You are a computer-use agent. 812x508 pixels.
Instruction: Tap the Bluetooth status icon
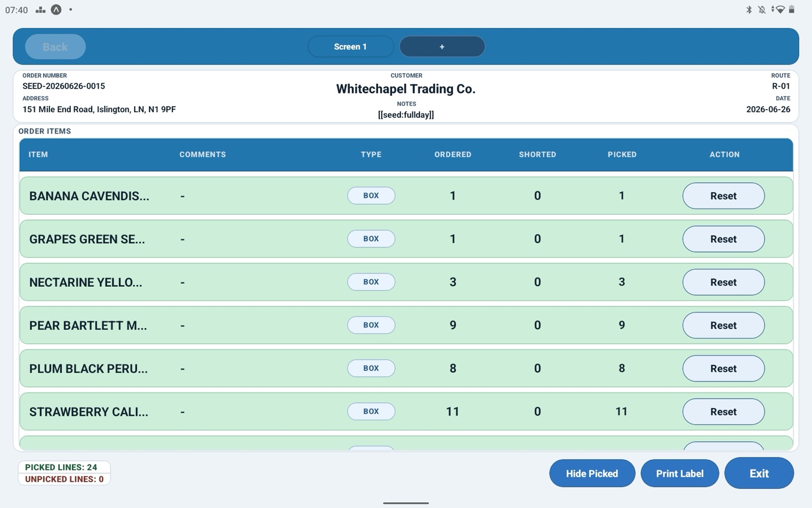[749, 9]
